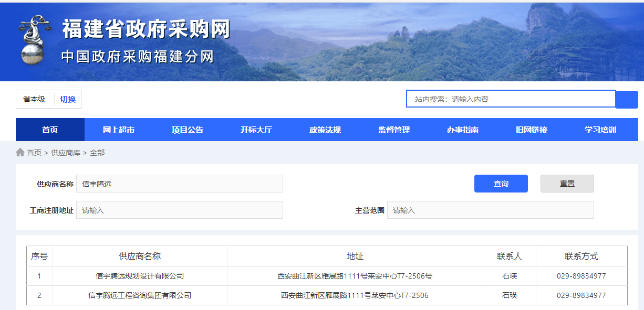Open the 监督管理 section
The height and width of the screenshot is (310, 644).
393,130
